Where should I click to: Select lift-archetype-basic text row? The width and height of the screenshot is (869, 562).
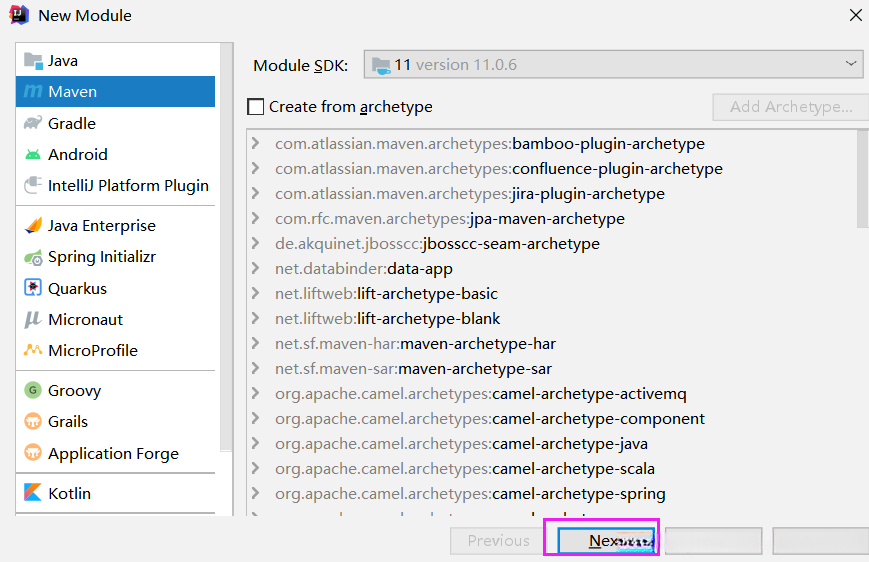[386, 294]
